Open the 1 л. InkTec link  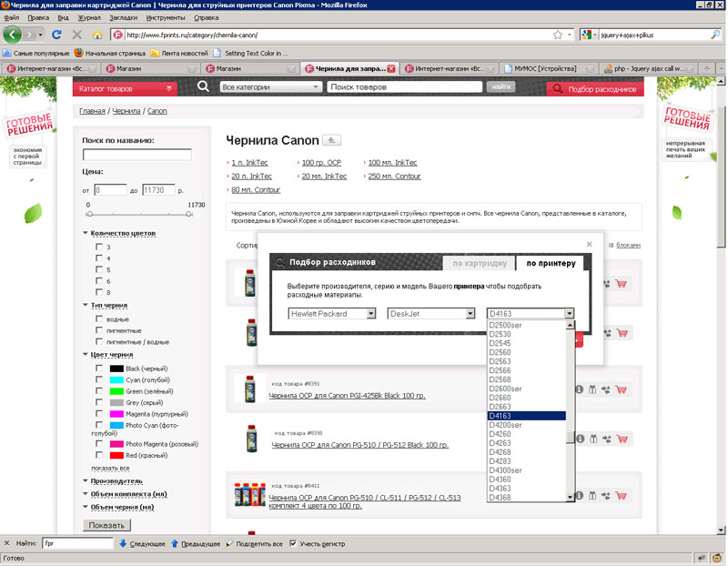(249, 163)
